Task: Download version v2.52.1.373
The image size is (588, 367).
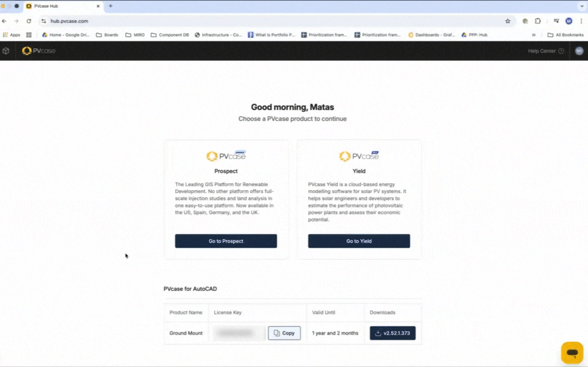Action: click(393, 333)
